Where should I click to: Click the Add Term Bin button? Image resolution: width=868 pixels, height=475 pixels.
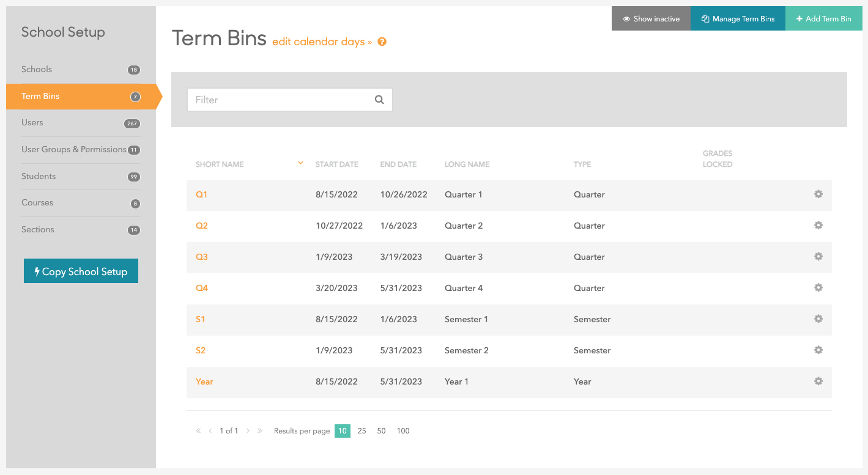click(x=824, y=18)
